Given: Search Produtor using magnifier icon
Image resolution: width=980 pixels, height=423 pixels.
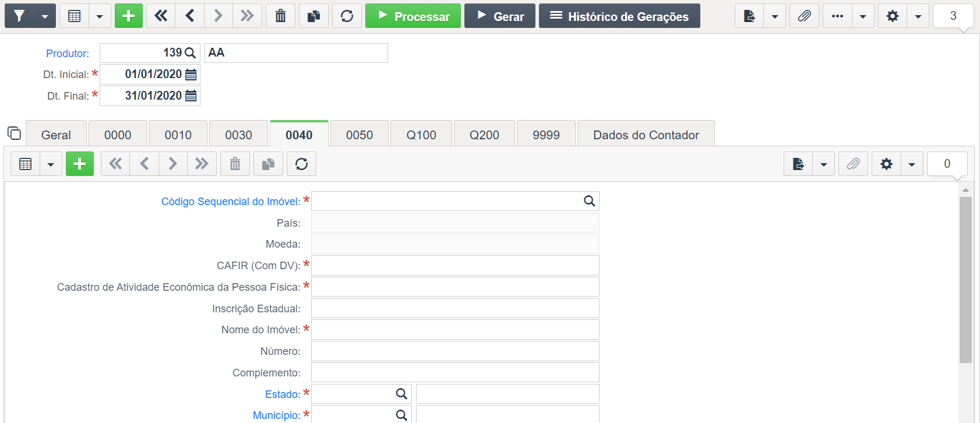Looking at the screenshot, I should tap(190, 53).
